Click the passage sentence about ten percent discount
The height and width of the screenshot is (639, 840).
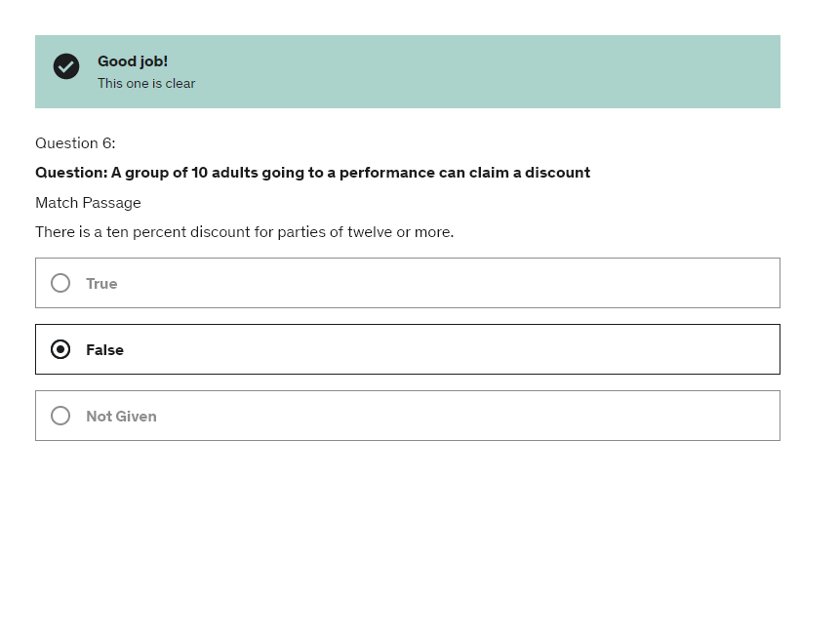[244, 232]
